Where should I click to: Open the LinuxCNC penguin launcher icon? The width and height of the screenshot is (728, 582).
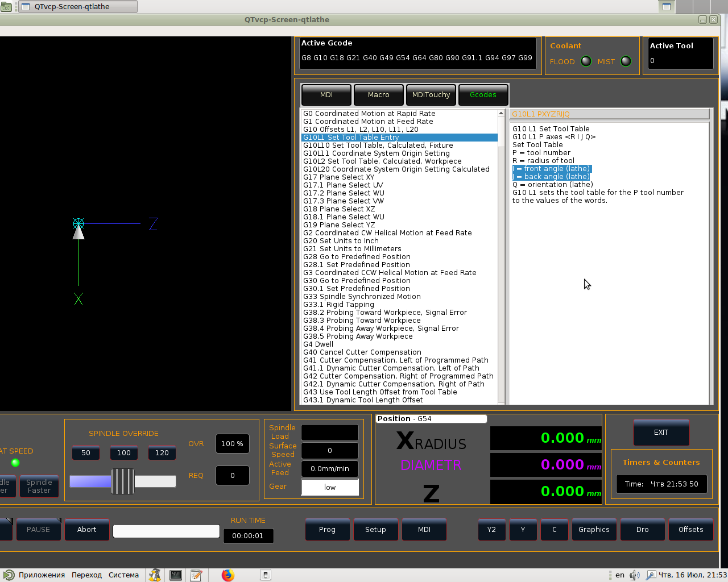(155, 575)
